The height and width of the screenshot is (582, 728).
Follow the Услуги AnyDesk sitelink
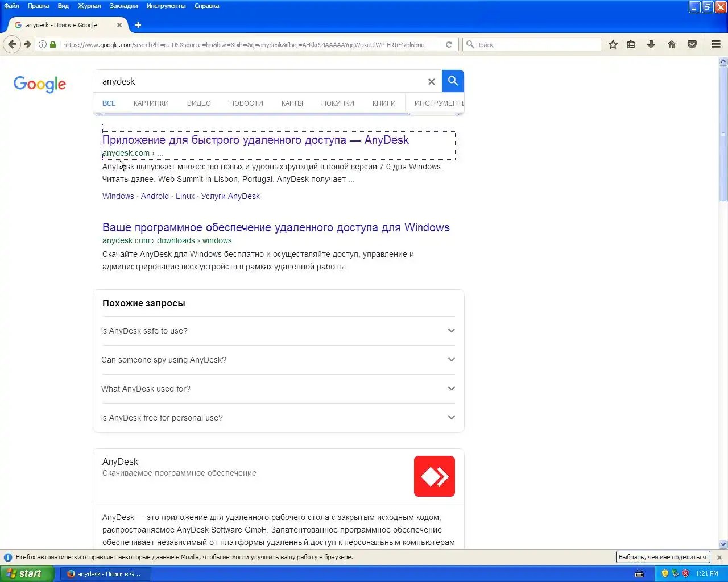pyautogui.click(x=230, y=196)
